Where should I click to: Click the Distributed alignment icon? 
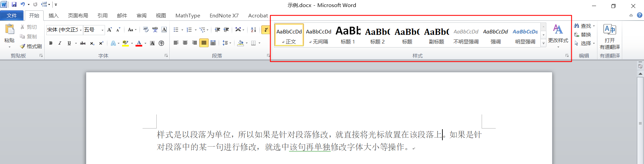pos(213,43)
